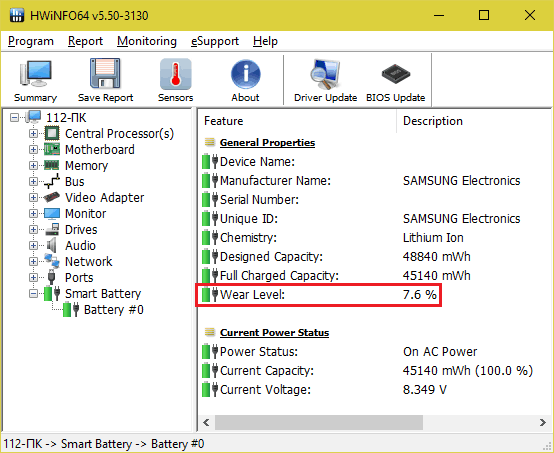This screenshot has width=554, height=453.
Task: Click the battery icon beside Wear Level
Action: (x=210, y=294)
